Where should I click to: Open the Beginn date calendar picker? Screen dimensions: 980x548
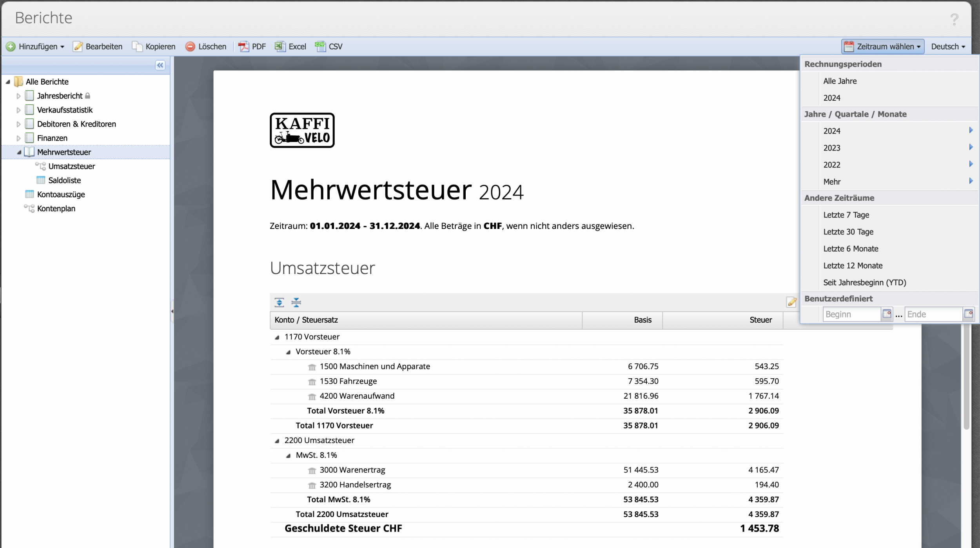887,314
